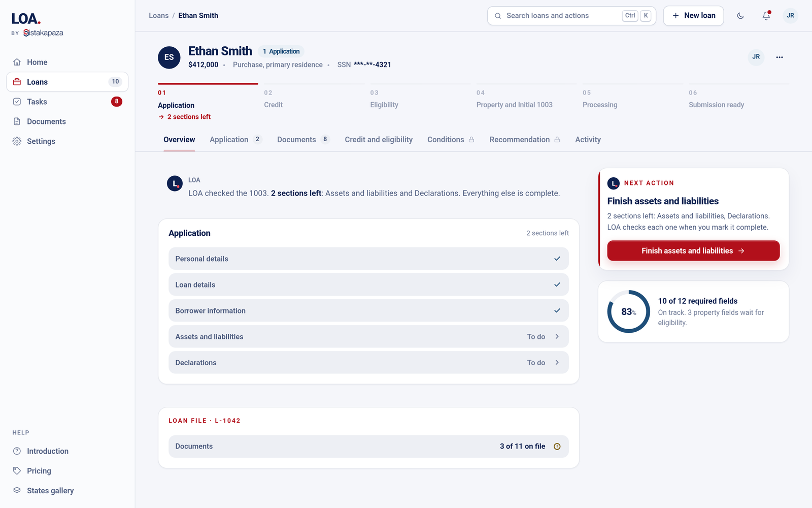
Task: Click Loans breadcrumb link
Action: pyautogui.click(x=158, y=16)
